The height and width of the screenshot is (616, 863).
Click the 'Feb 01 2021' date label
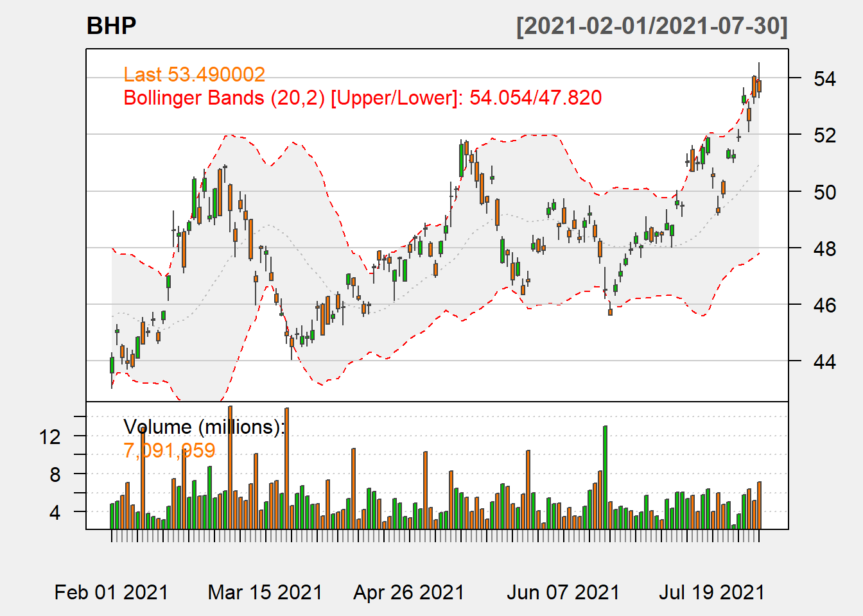tap(111, 592)
